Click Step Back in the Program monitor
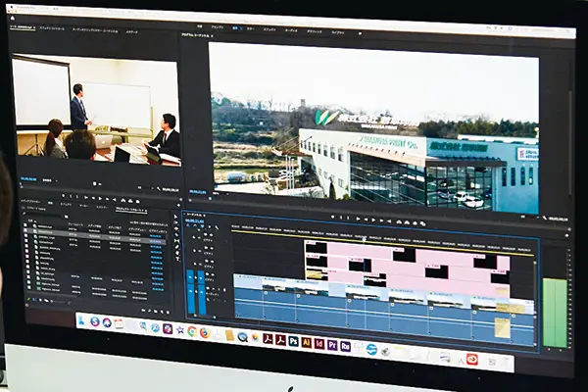Image resolution: width=588 pixels, height=392 pixels. (366, 220)
